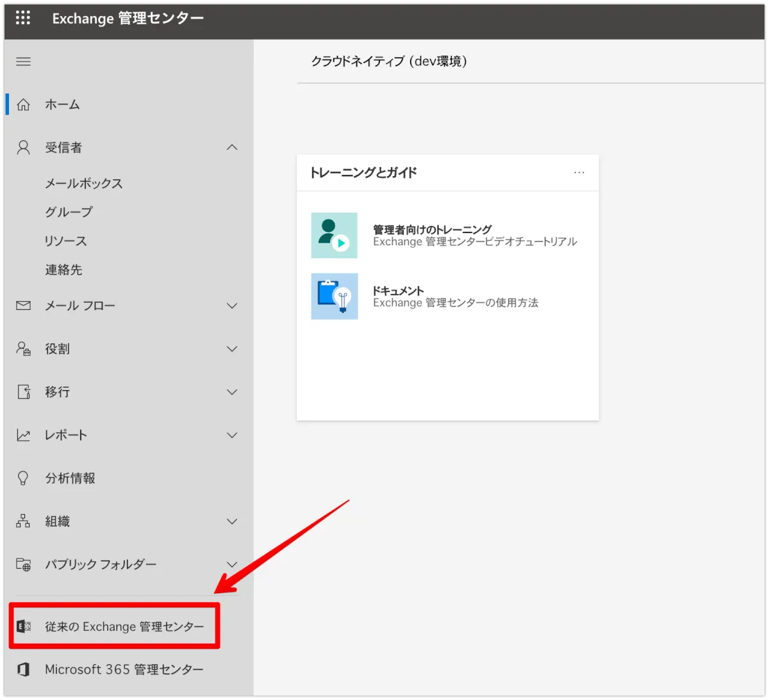The height and width of the screenshot is (700, 769).
Task: Open Microsoft 365 管理センター link
Action: [x=124, y=669]
